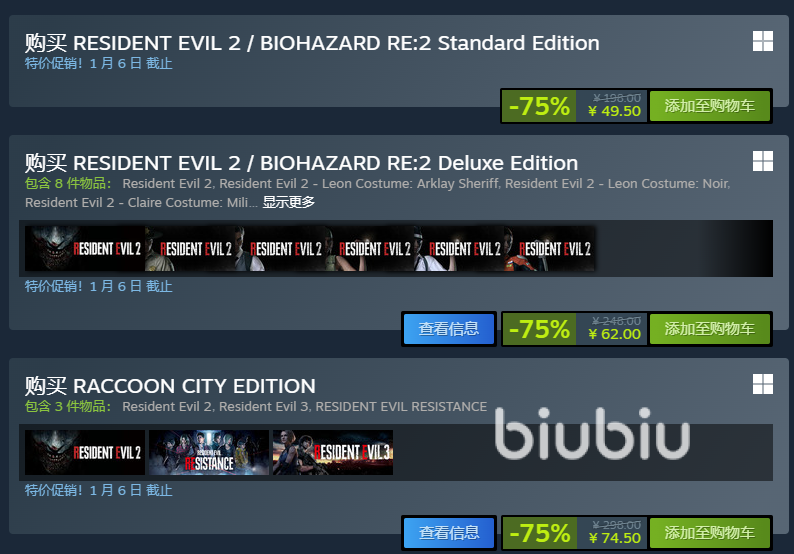
Task: Open sixth Deluxe Edition DLC thumbnail
Action: tap(549, 249)
